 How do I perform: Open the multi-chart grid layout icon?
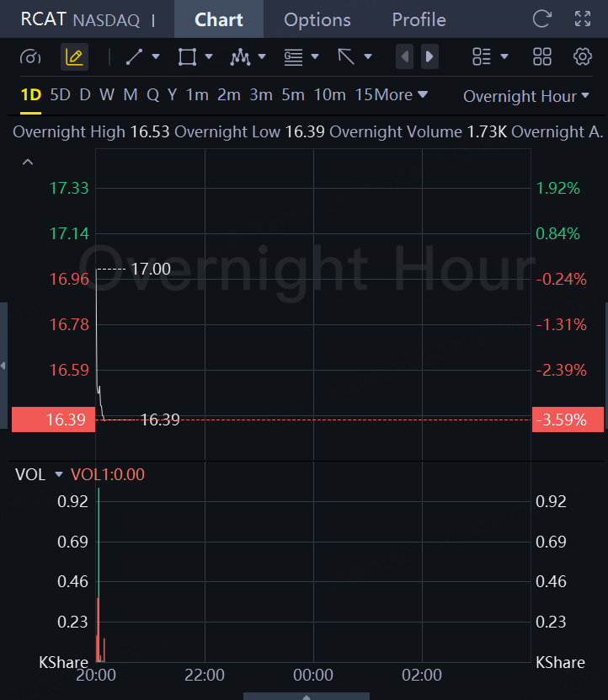point(542,57)
